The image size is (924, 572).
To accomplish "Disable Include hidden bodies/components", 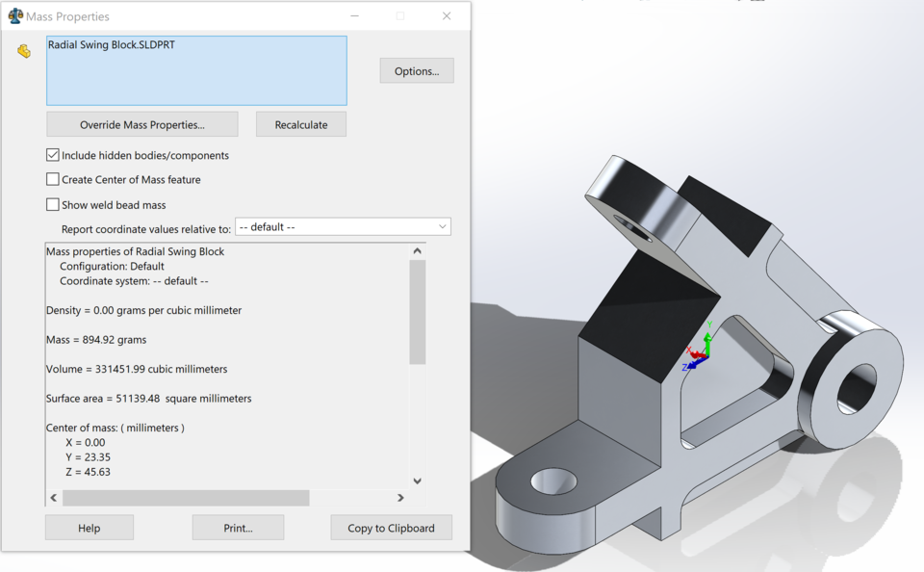I will (x=53, y=154).
